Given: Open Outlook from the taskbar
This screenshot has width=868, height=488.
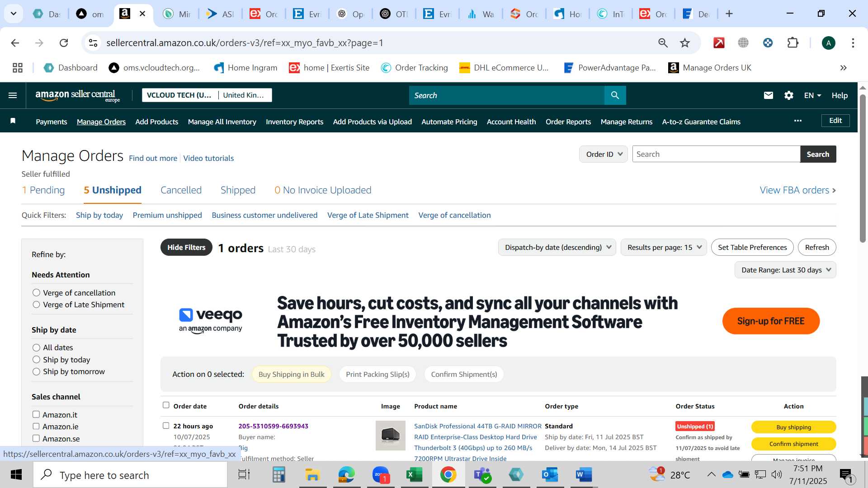Looking at the screenshot, I should click(x=550, y=475).
